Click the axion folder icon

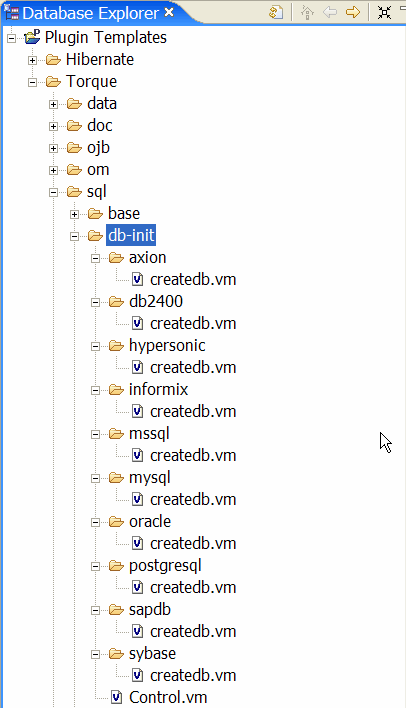coord(116,258)
